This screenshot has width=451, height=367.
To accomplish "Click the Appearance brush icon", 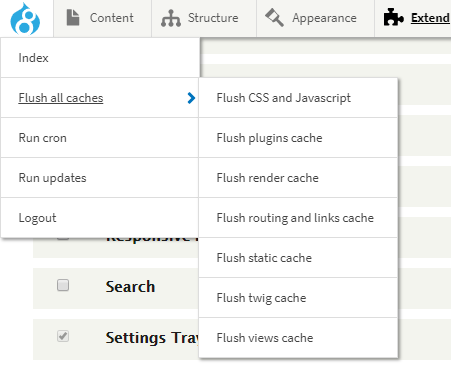I will [x=274, y=18].
